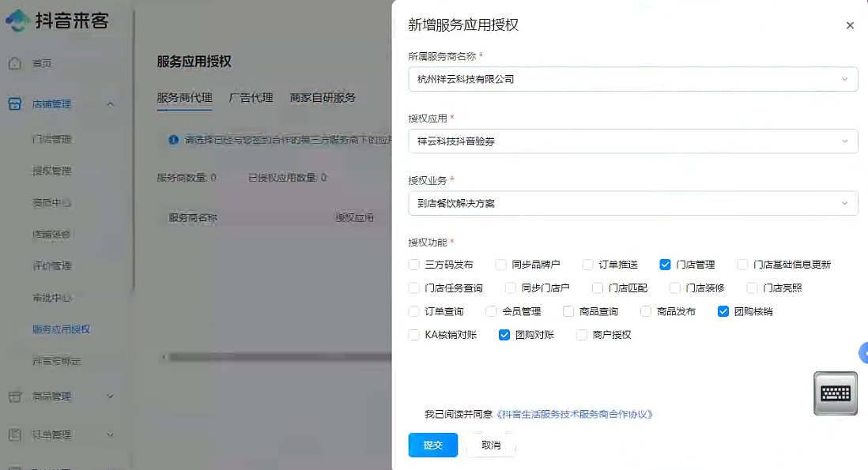Check the 商品查询 checkbox
This screenshot has width=868, height=470.
click(x=568, y=311)
